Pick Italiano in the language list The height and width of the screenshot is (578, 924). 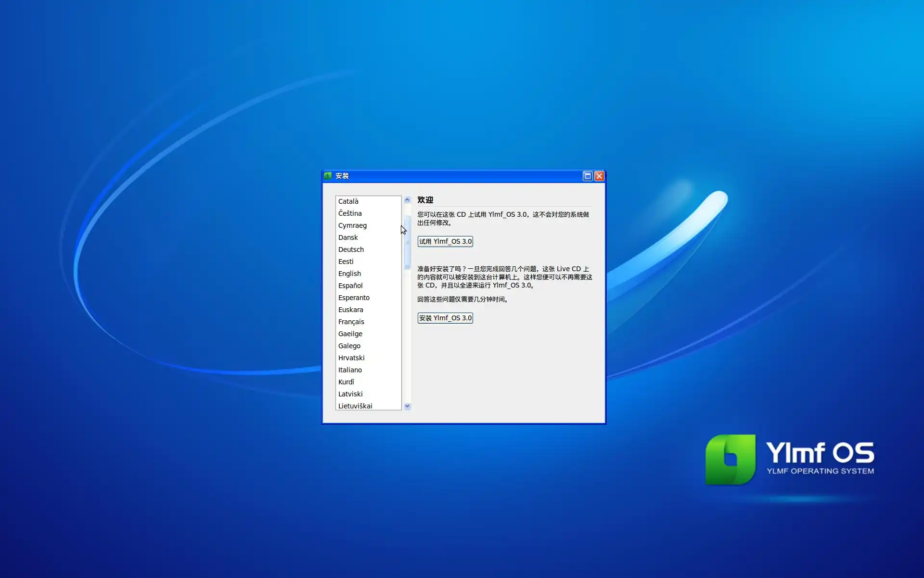click(350, 370)
